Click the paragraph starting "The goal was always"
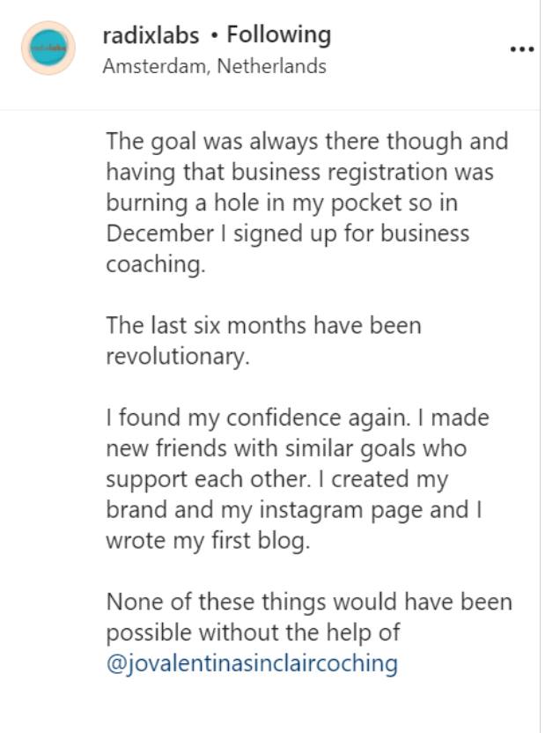The width and height of the screenshot is (560, 733). pos(307,203)
